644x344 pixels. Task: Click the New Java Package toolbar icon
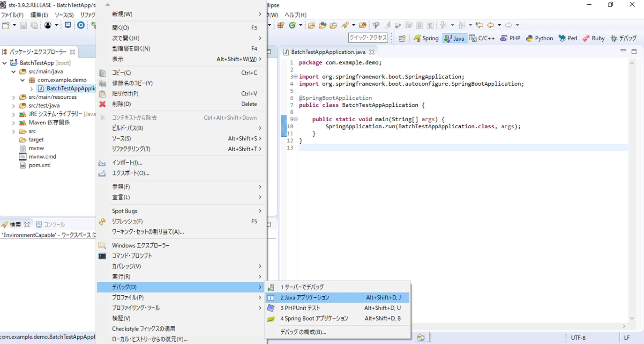tap(281, 25)
